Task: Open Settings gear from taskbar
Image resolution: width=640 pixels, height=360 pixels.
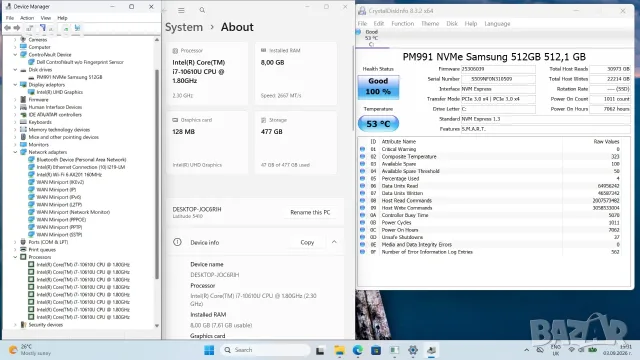Action: pyautogui.click(x=413, y=350)
